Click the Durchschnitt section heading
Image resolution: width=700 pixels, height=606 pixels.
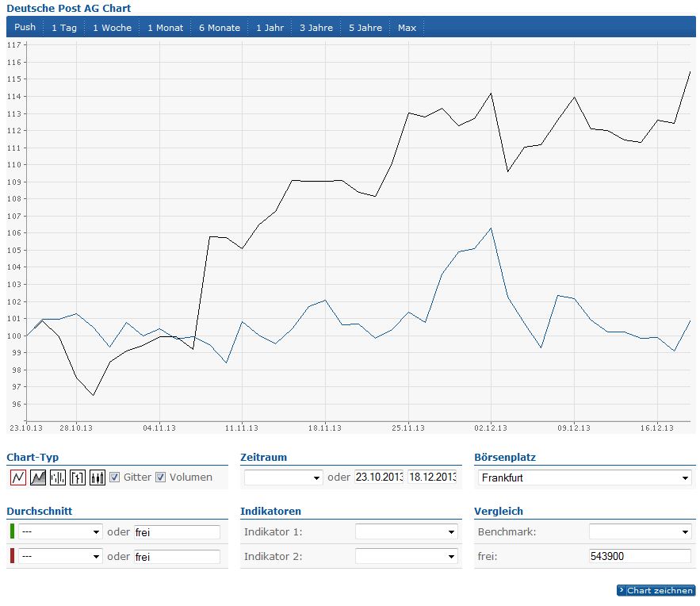point(40,511)
